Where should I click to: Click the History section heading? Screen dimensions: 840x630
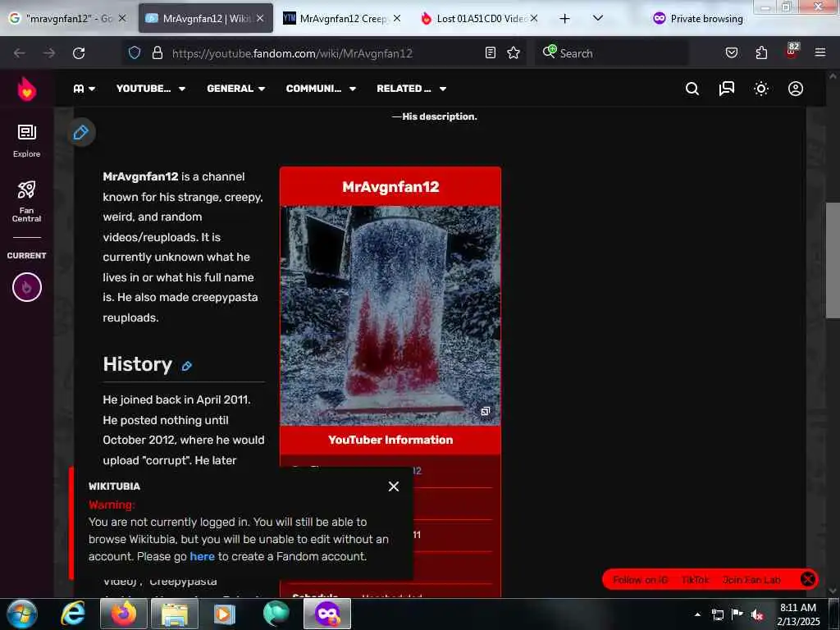pyautogui.click(x=137, y=364)
